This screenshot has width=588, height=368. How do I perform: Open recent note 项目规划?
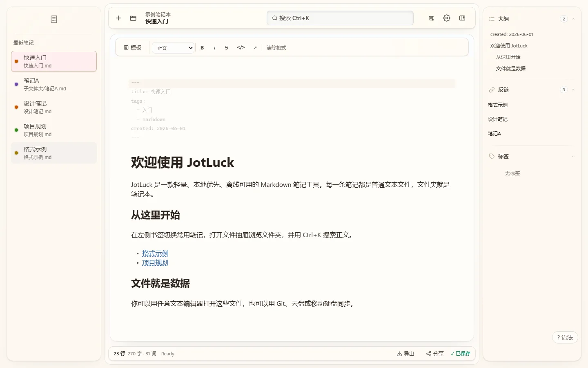54,130
